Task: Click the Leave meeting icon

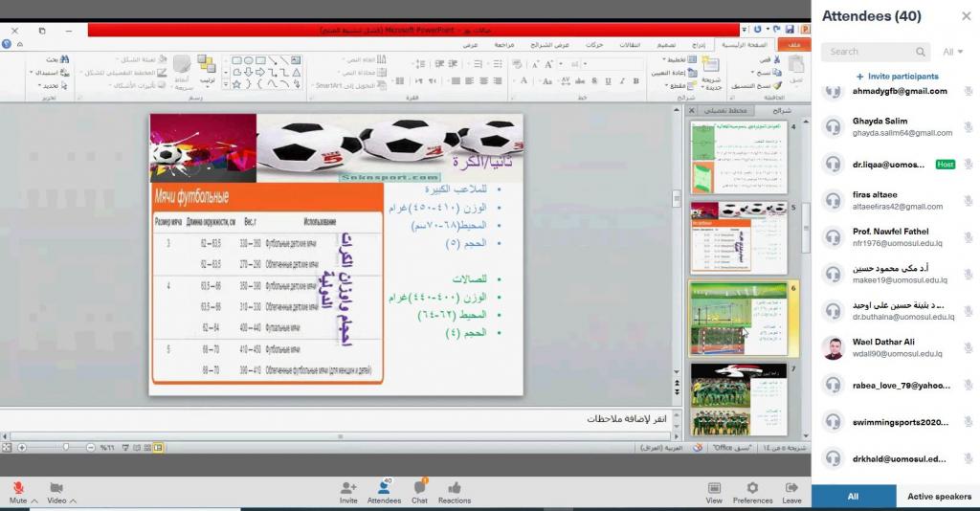Action: [791, 487]
